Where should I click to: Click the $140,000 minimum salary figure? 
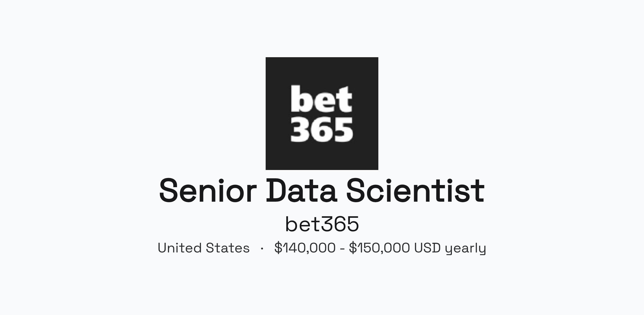pos(305,248)
